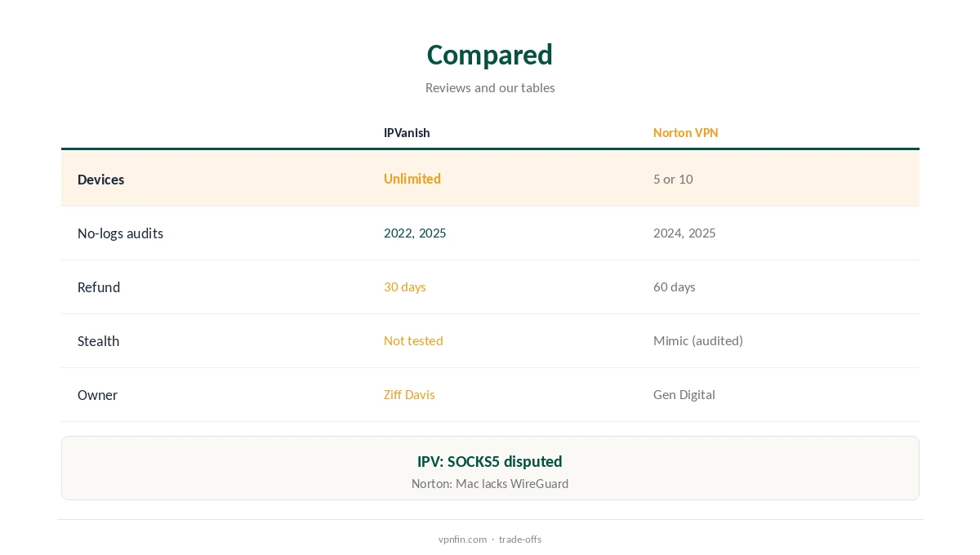The image size is (980, 555).
Task: Click the Devices row label
Action: pos(101,180)
